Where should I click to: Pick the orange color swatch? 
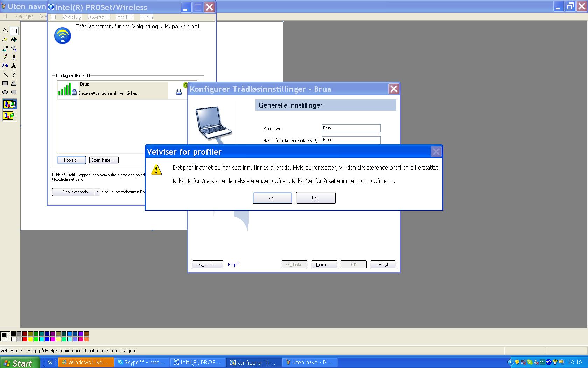click(x=86, y=339)
